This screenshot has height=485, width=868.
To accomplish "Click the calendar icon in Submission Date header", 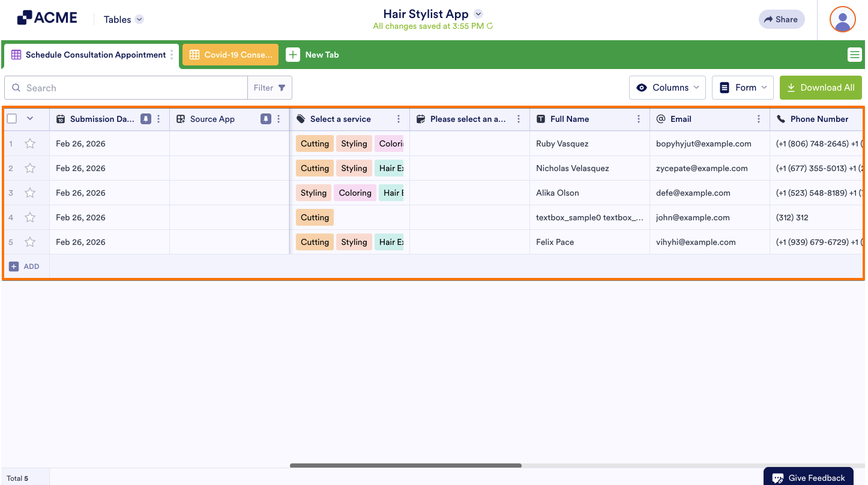I will (x=61, y=119).
